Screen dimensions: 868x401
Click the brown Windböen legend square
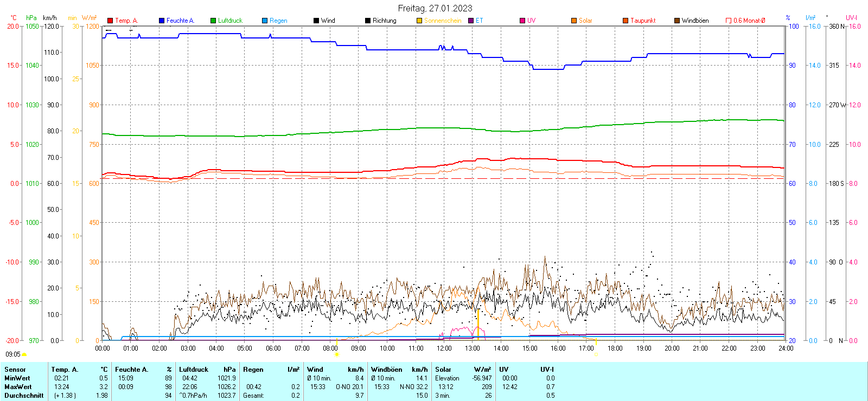click(677, 21)
